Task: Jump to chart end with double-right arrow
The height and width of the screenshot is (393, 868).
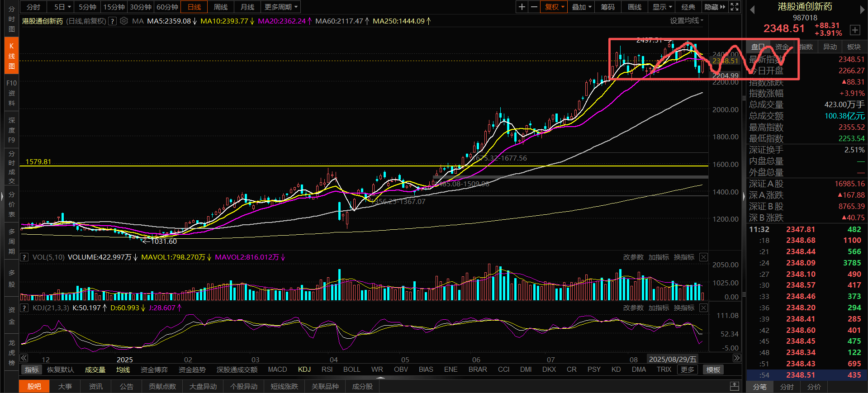Action: (x=737, y=358)
